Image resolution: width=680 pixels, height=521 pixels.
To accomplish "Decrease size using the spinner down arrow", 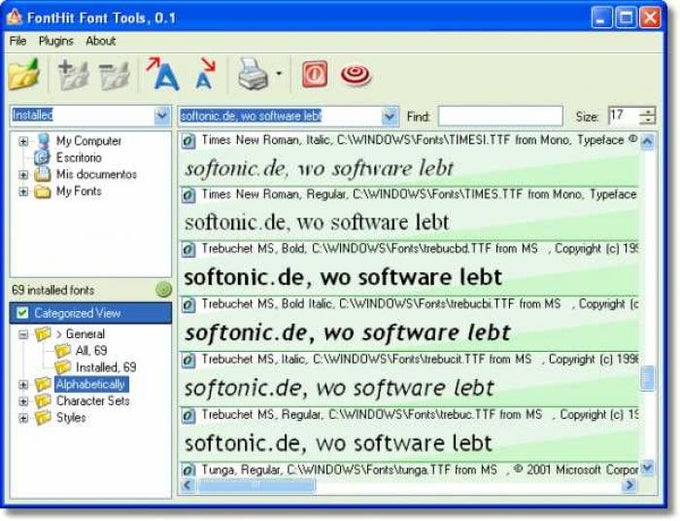I will [648, 120].
